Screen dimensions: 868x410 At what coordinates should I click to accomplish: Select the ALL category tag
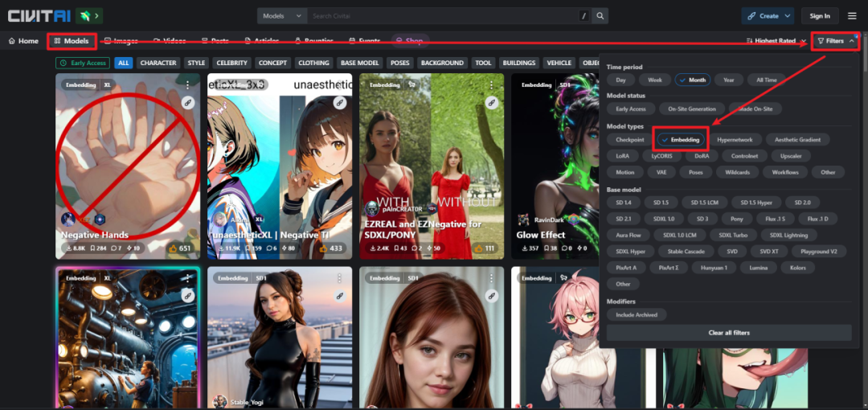click(x=124, y=63)
